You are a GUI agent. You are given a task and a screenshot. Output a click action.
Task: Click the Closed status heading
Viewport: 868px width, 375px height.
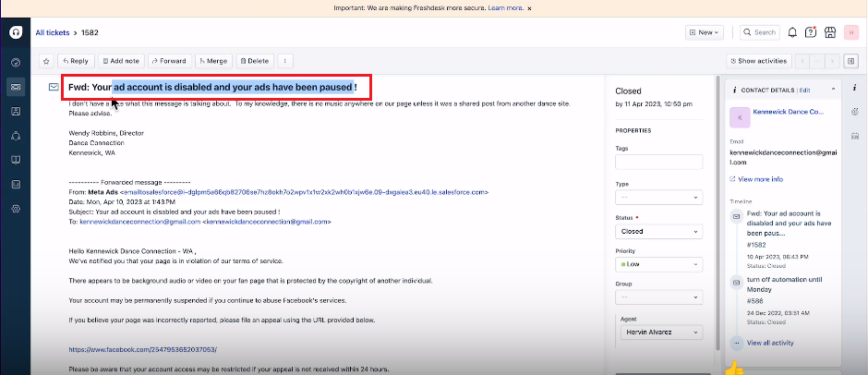(x=628, y=91)
